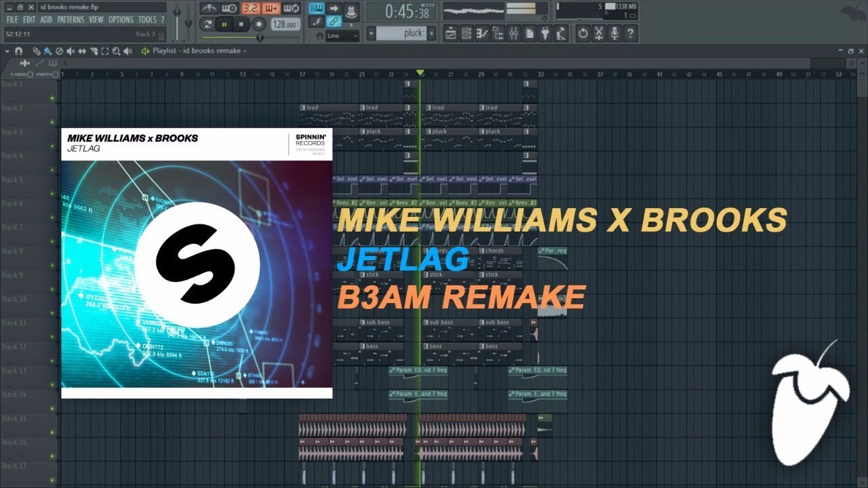The width and height of the screenshot is (868, 488).
Task: Mute Track 3 using its green light
Action: 52,146
